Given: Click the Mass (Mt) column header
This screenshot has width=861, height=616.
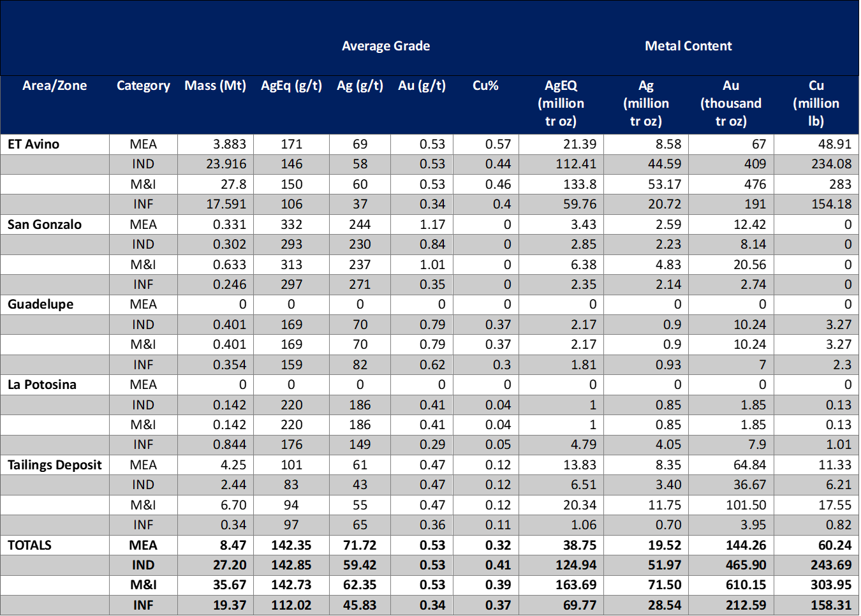Looking at the screenshot, I should [215, 85].
